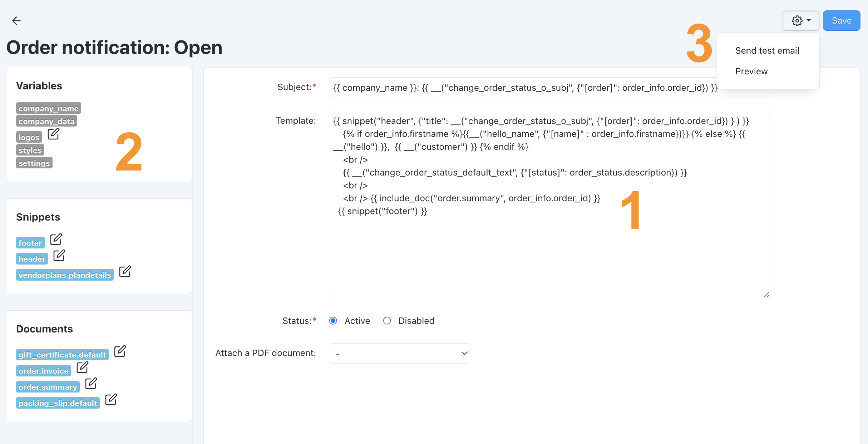The height and width of the screenshot is (444, 868).
Task: Choose Preview from the gear menu
Action: [x=751, y=71]
